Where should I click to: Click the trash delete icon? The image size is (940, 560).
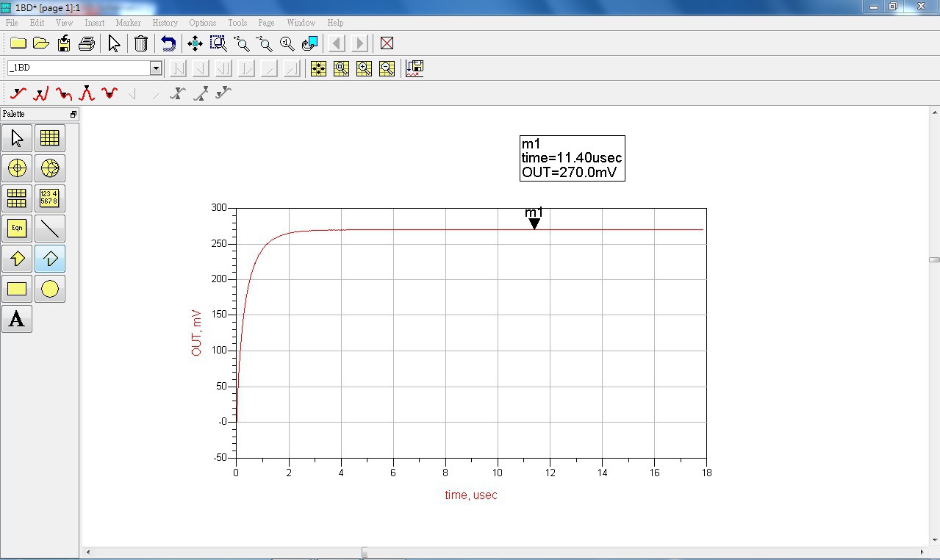pos(141,43)
